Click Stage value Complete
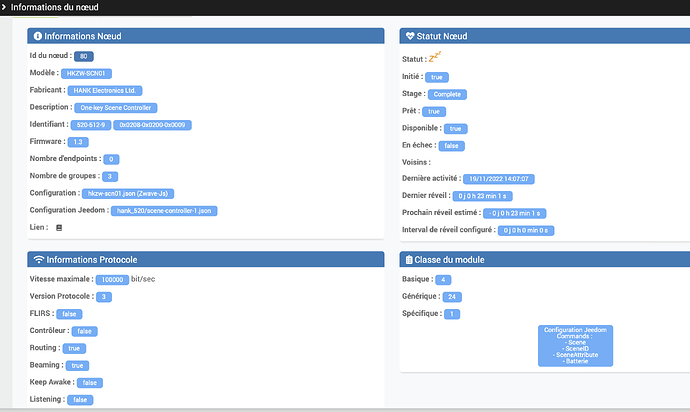 (447, 95)
